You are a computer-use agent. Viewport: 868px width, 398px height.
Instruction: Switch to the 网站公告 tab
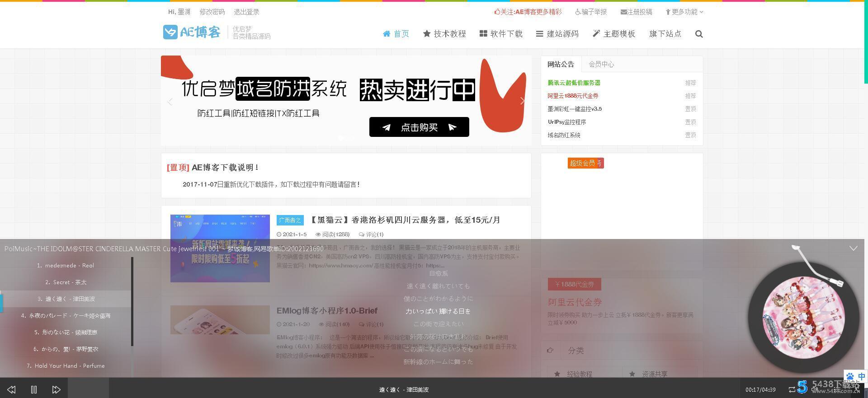coord(561,64)
